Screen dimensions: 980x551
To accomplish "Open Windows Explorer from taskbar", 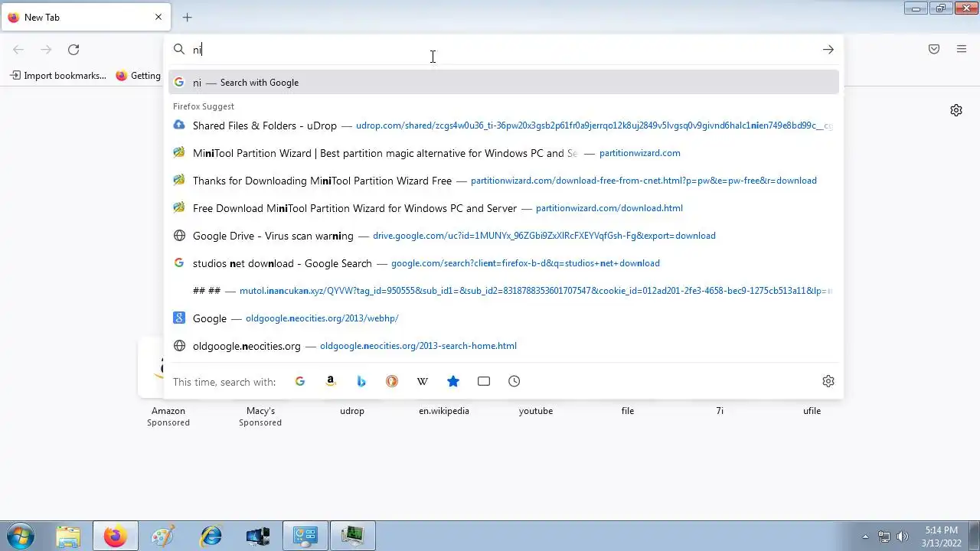I will pos(68,536).
